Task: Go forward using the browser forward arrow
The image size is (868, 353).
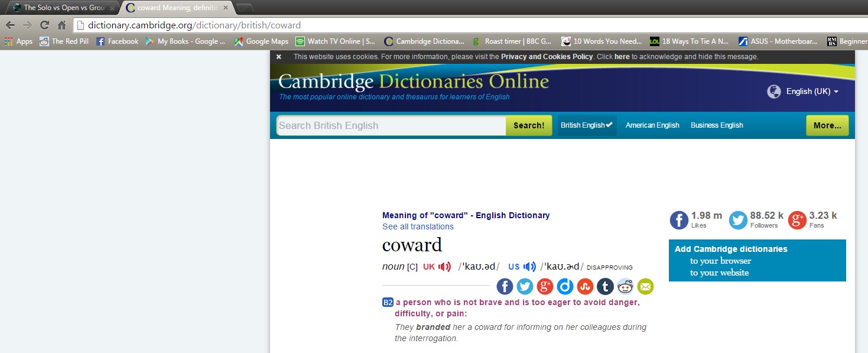Action: pos(27,25)
